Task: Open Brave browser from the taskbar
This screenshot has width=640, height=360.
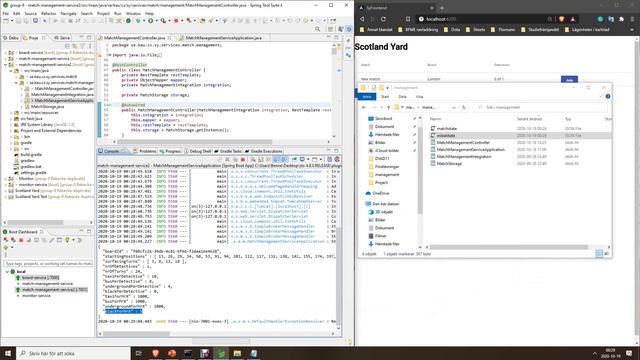Action: (156, 353)
